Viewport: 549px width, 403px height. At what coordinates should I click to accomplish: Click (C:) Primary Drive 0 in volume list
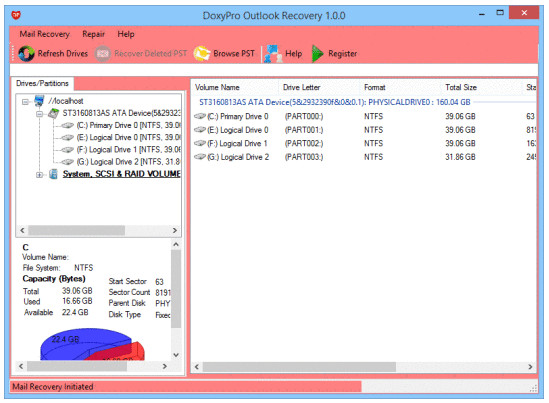click(x=238, y=116)
